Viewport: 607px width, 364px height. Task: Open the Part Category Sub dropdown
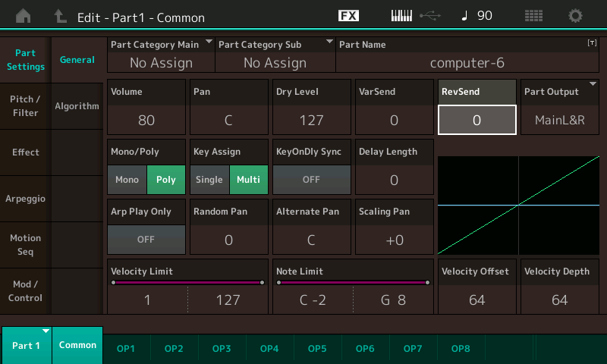pyautogui.click(x=275, y=55)
